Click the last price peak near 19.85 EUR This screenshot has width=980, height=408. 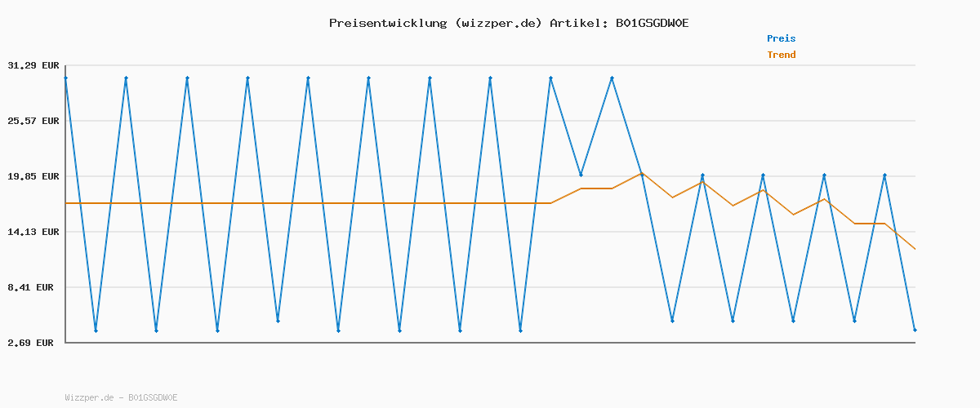[x=884, y=175]
